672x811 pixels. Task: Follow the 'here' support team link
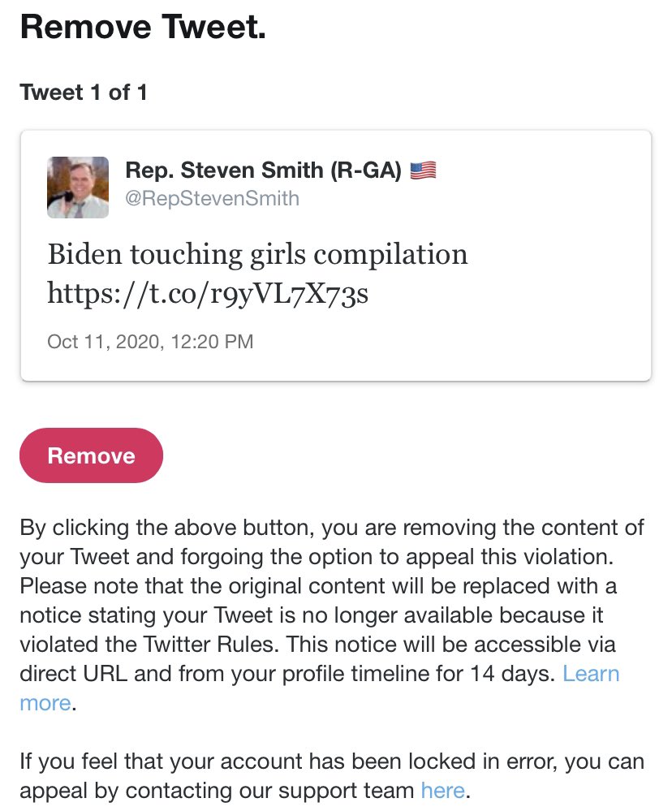[x=442, y=791]
